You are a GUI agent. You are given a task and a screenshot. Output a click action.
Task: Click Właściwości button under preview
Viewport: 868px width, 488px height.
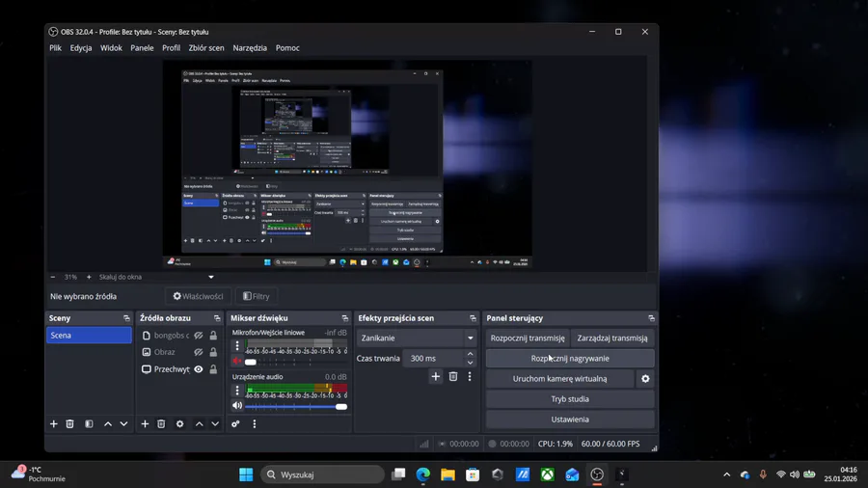tap(198, 297)
